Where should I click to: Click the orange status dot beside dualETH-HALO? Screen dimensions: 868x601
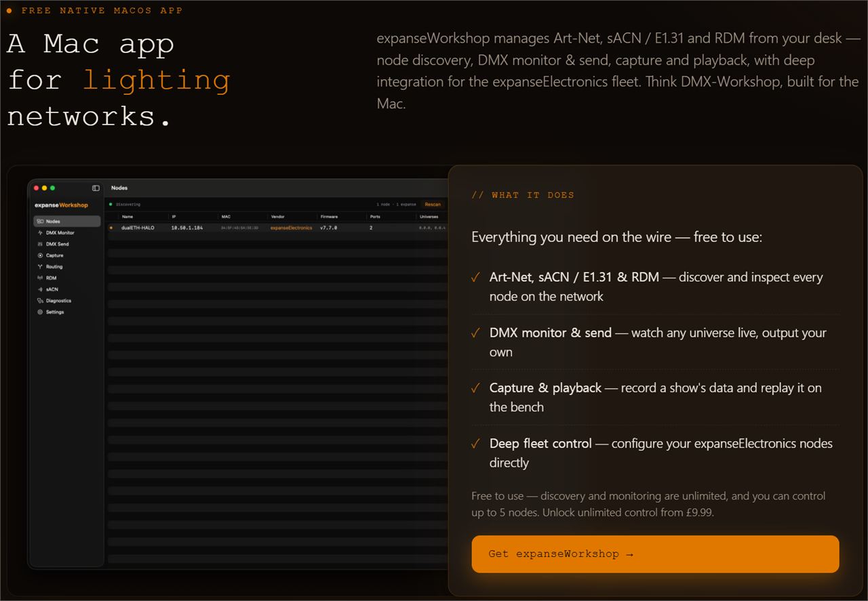[111, 228]
